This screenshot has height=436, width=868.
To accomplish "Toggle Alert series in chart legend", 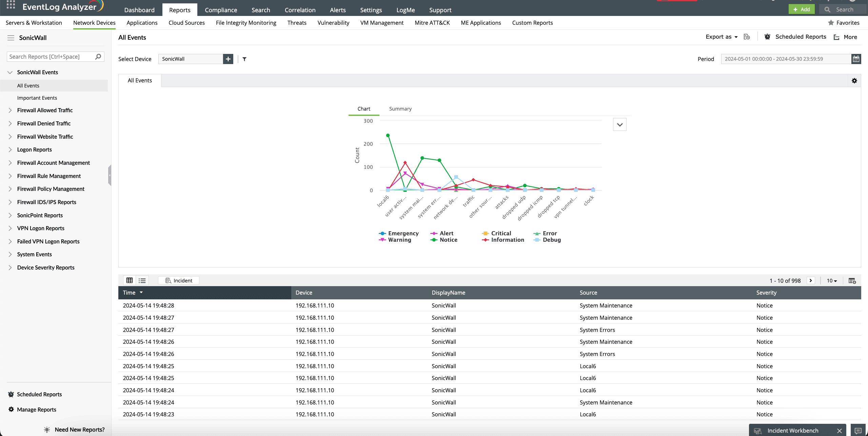I will point(441,233).
